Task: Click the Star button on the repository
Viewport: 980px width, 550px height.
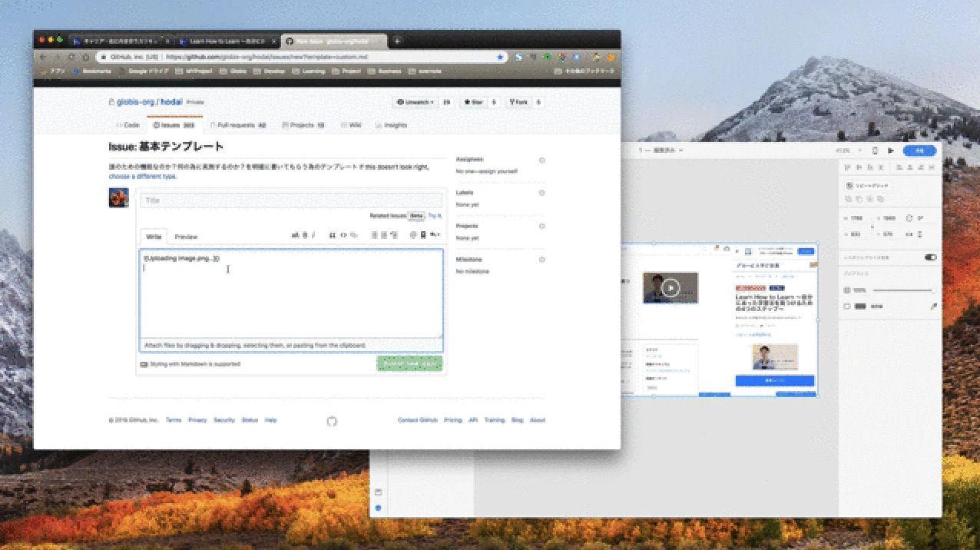Action: click(473, 102)
